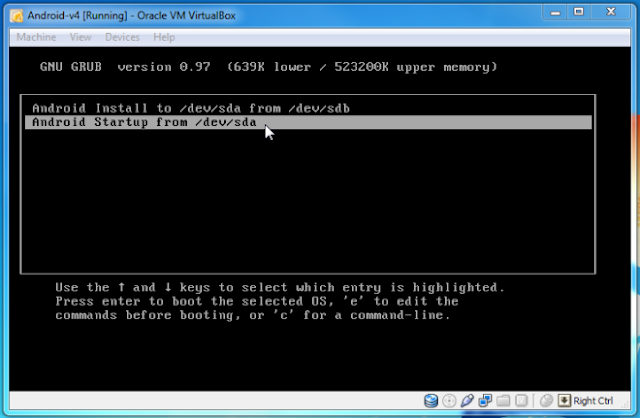Open the Machine menu

pos(36,37)
